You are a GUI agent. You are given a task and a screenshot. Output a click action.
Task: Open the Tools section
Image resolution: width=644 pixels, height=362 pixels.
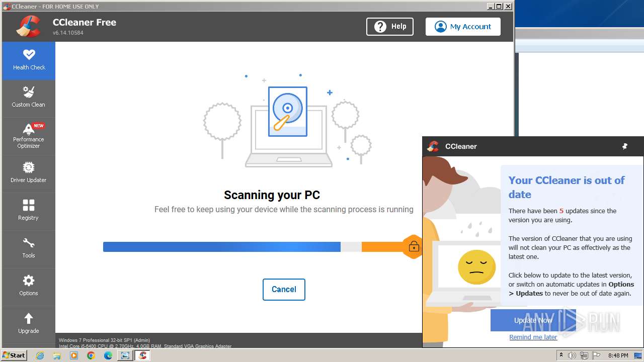29,249
